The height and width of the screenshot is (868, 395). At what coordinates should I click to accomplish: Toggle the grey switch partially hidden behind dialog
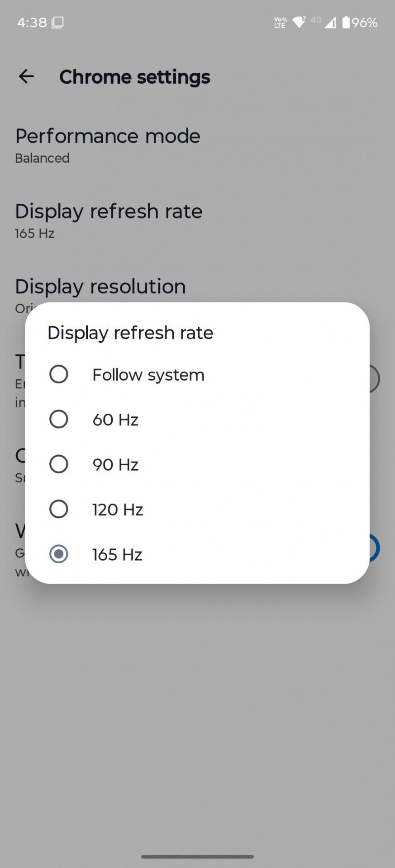(374, 379)
